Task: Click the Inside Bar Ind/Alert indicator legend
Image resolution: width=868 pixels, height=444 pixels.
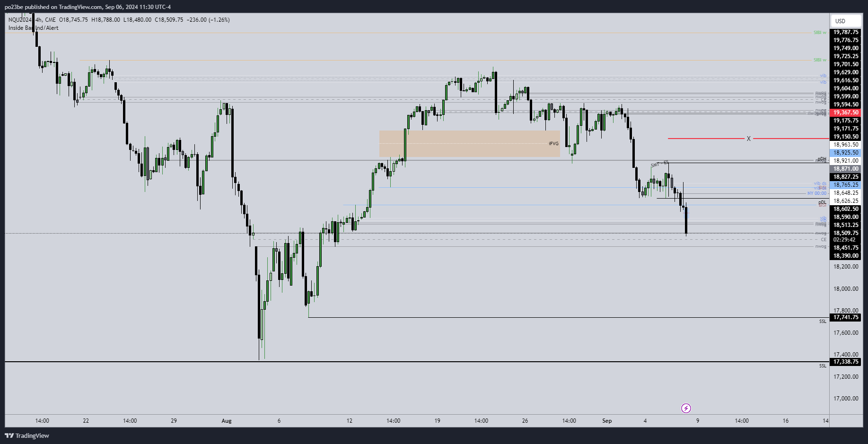Action: point(34,28)
